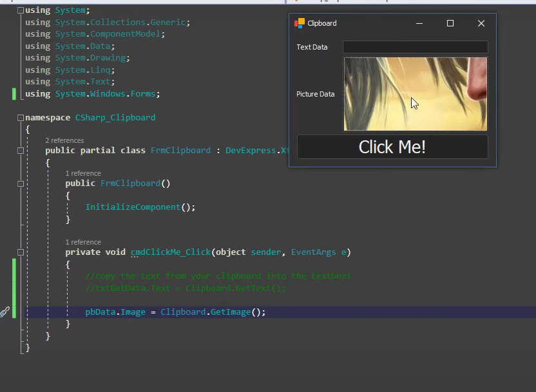The height and width of the screenshot is (392, 536).
Task: Click the EventArgs parameter type
Action: click(314, 252)
